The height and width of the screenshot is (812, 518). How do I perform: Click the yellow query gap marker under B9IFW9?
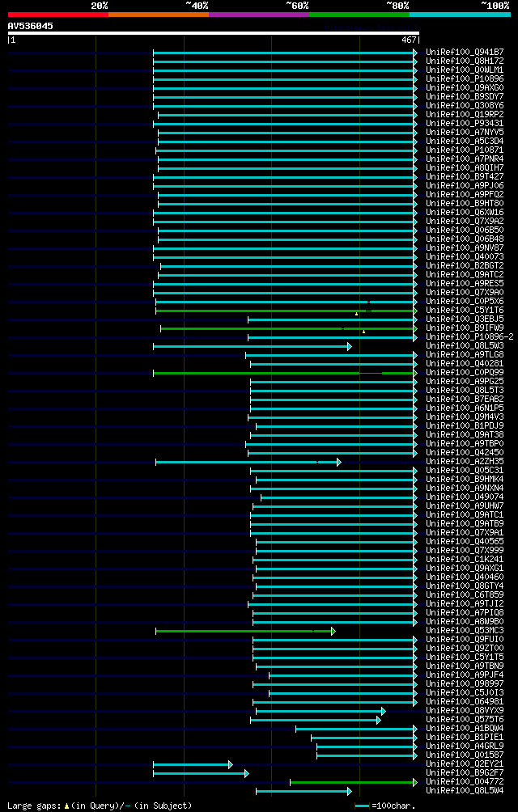pyautogui.click(x=363, y=332)
